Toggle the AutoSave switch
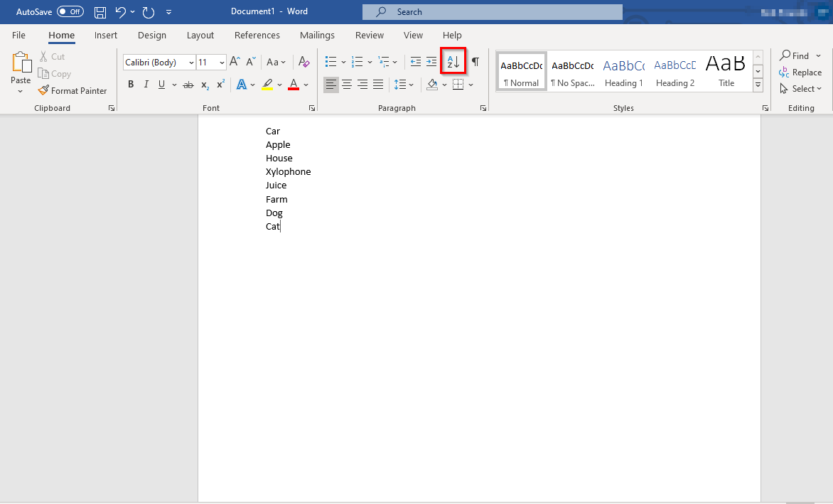Image resolution: width=833 pixels, height=504 pixels. click(x=70, y=11)
